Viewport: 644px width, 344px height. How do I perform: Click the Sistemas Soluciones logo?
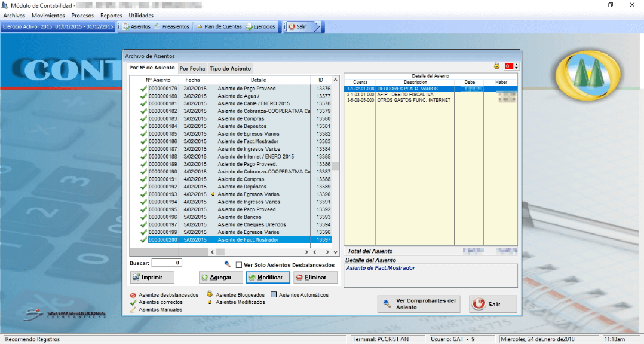pyautogui.click(x=65, y=315)
